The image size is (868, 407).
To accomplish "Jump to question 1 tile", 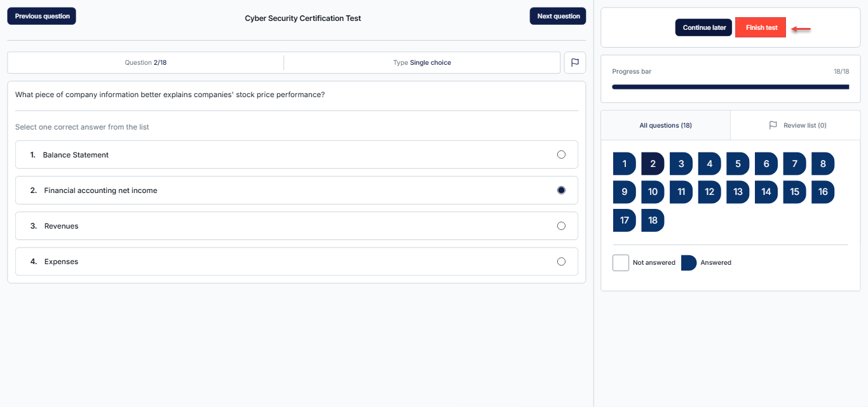I will coord(624,164).
